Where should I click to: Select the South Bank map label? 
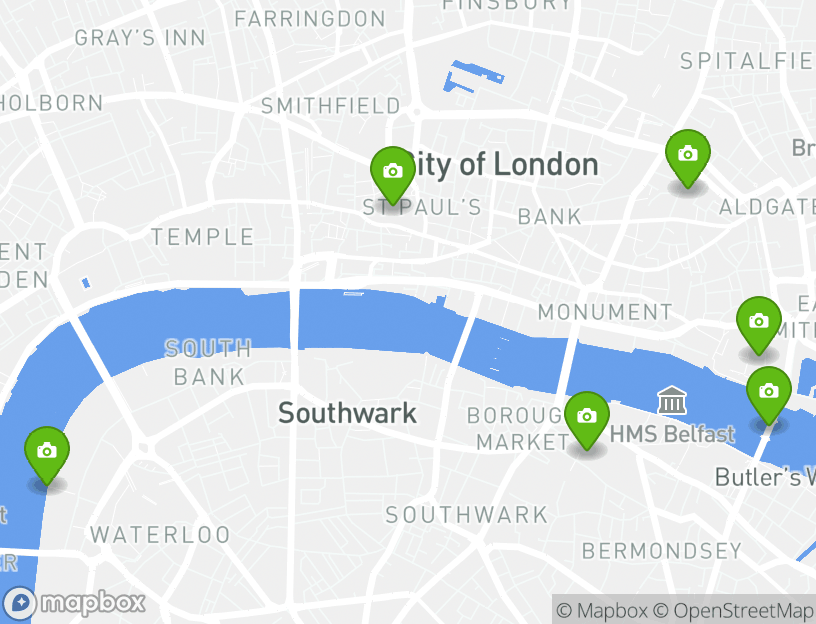pos(209,362)
